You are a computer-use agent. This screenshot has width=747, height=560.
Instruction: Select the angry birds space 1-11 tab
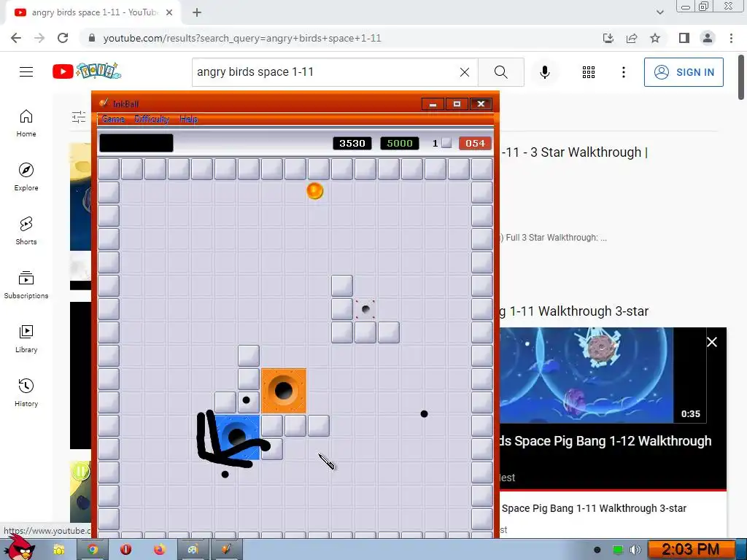click(x=94, y=12)
